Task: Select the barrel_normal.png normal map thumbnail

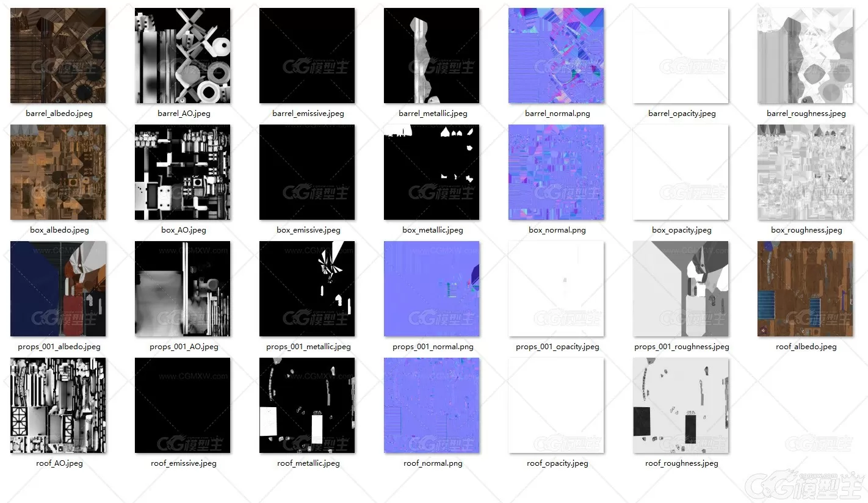Action: [x=556, y=56]
